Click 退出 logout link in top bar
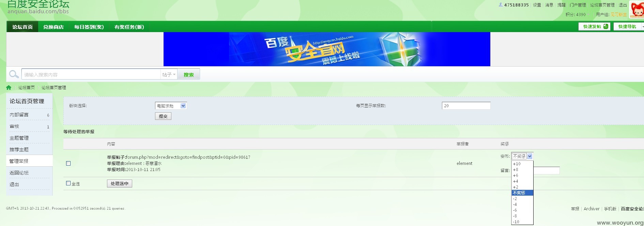The height and width of the screenshot is (226, 644). tap(623, 5)
